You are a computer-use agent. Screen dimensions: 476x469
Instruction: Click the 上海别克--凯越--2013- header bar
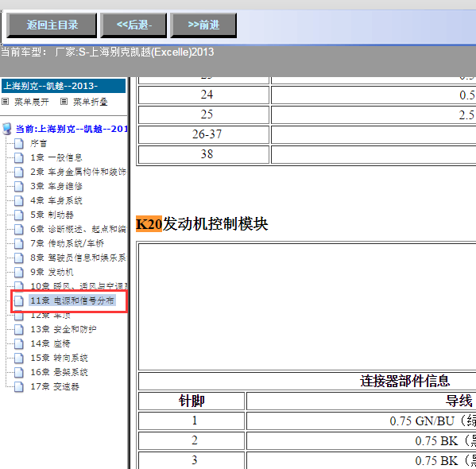tap(64, 86)
